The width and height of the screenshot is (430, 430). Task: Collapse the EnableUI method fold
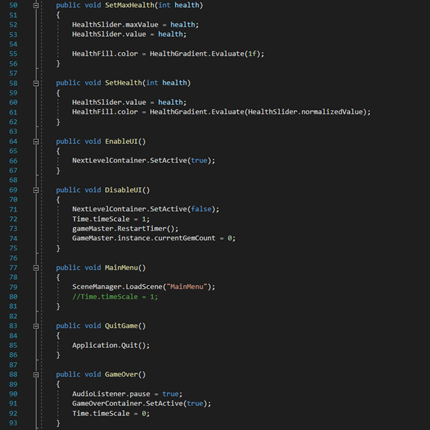pos(36,141)
